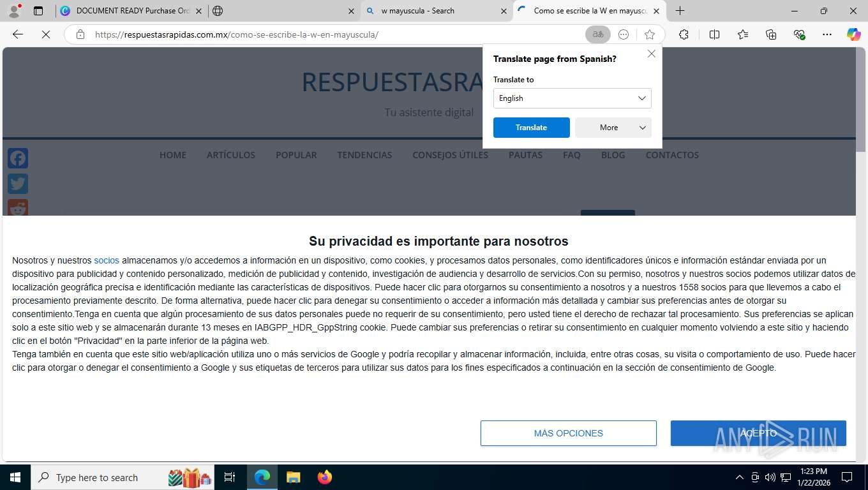This screenshot has width=868, height=490.
Task: Stop loading the page
Action: 46,34
